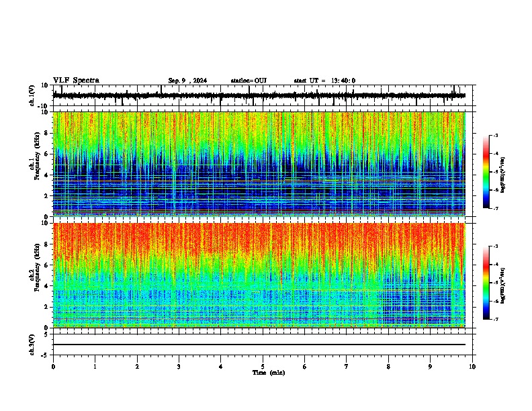Click the "10" tick on the Time axis

pyautogui.click(x=472, y=367)
